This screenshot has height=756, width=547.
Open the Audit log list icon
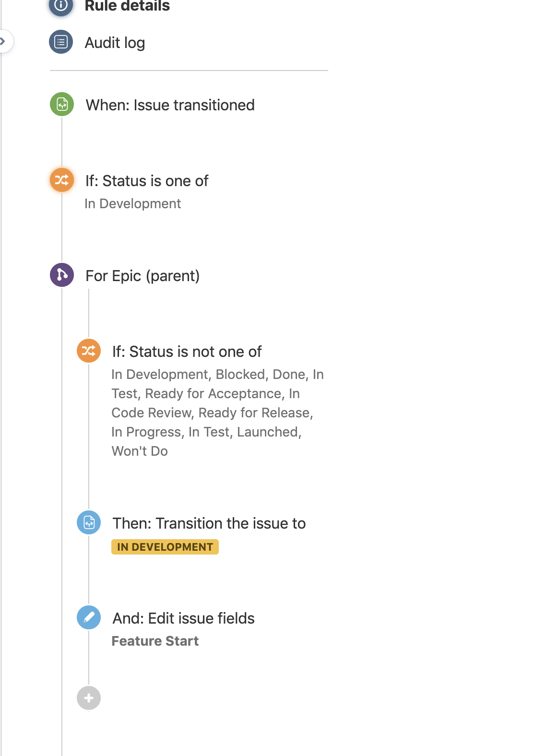tap(61, 42)
